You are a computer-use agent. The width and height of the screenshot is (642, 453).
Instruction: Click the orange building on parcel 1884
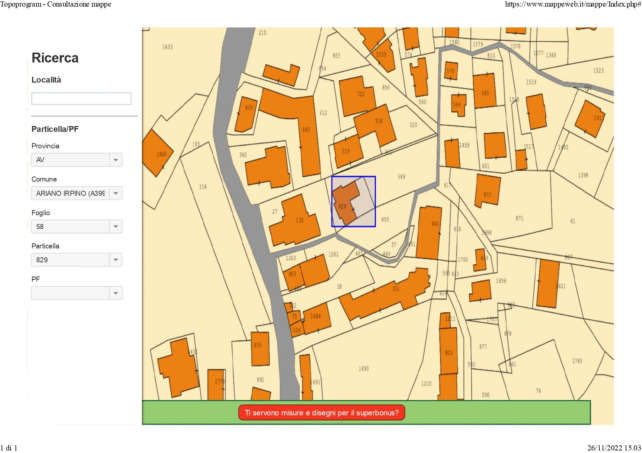pyautogui.click(x=314, y=318)
